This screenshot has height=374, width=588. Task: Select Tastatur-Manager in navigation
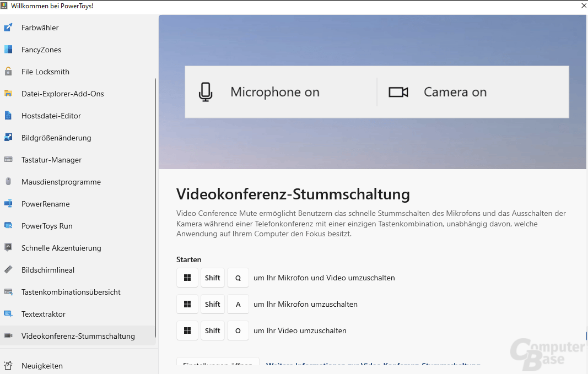tap(78, 160)
